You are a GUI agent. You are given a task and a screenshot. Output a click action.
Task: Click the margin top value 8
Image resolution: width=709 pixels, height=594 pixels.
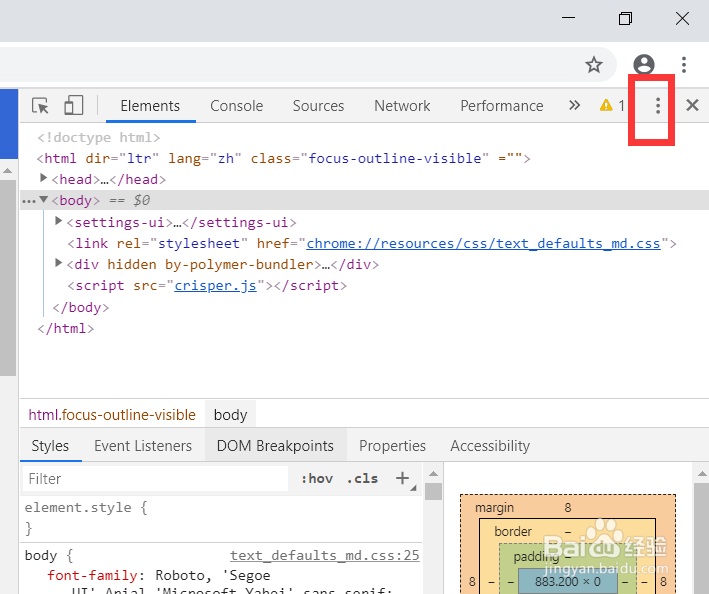click(567, 508)
